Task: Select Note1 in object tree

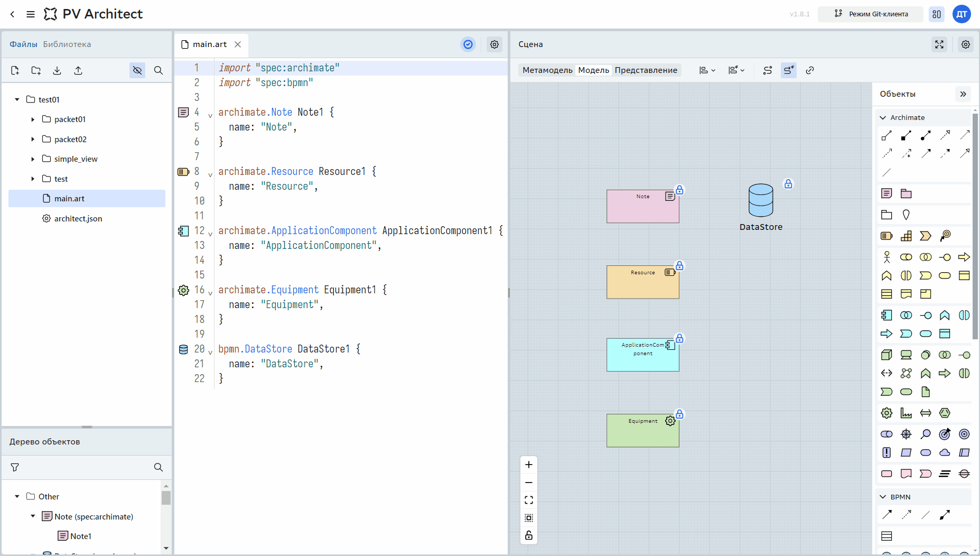Action: point(81,536)
